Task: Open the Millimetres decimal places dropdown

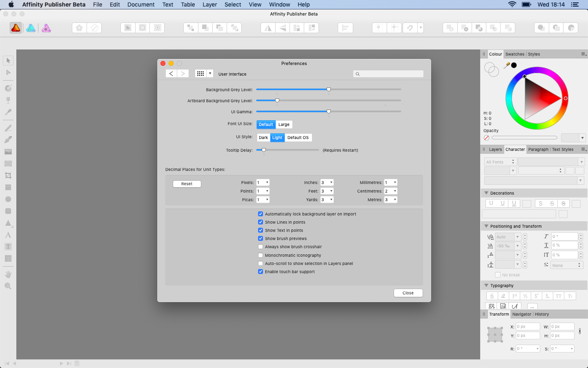Action: (390, 182)
